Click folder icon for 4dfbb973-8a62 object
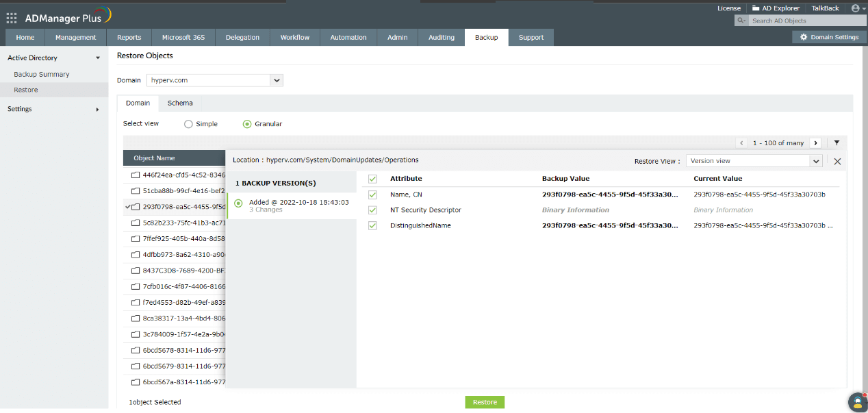868x413 pixels. (136, 254)
